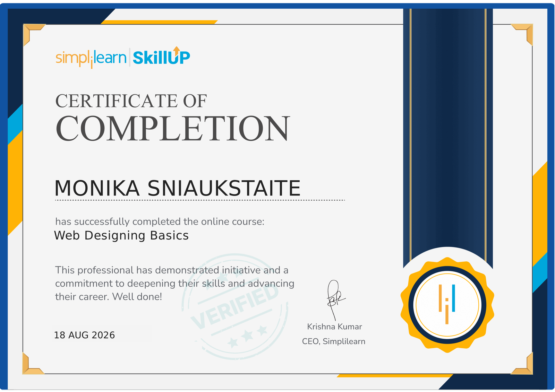Click the name Krishna Kumar

tap(334, 326)
